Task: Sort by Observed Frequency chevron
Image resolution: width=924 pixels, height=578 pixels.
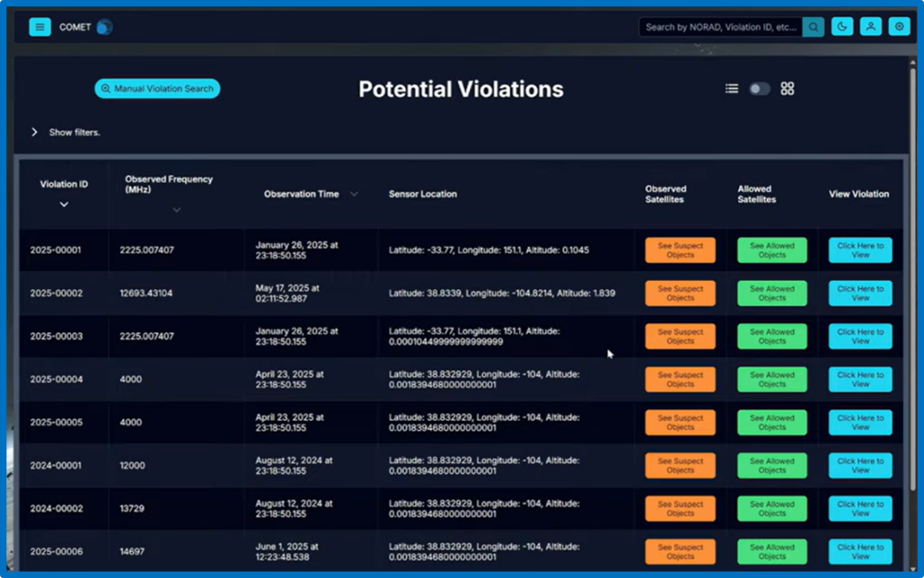Action: coord(177,210)
